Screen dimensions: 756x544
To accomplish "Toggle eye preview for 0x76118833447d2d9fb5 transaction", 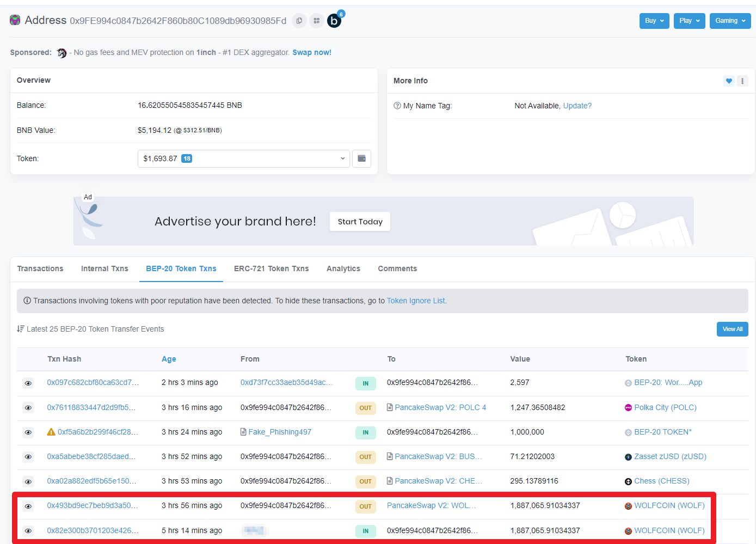I will pos(28,408).
